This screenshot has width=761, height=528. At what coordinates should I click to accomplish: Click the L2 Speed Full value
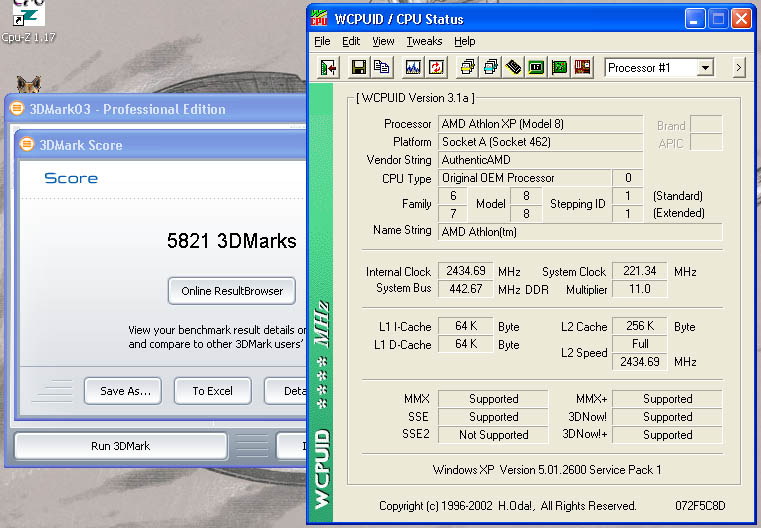[640, 344]
